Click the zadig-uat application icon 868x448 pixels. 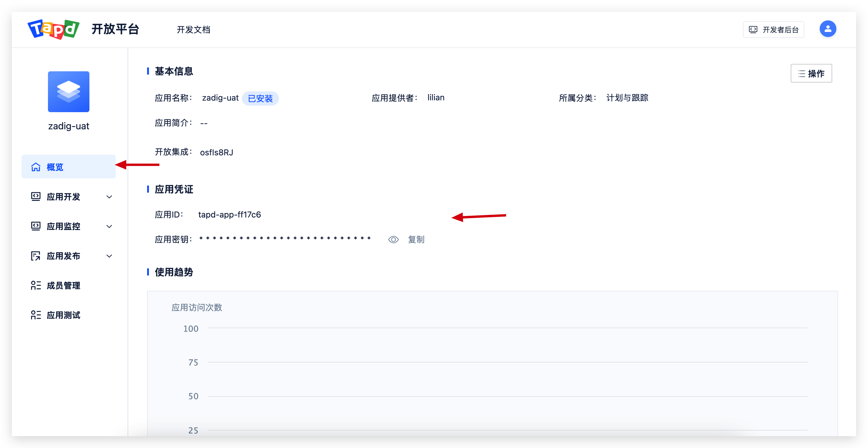(68, 92)
